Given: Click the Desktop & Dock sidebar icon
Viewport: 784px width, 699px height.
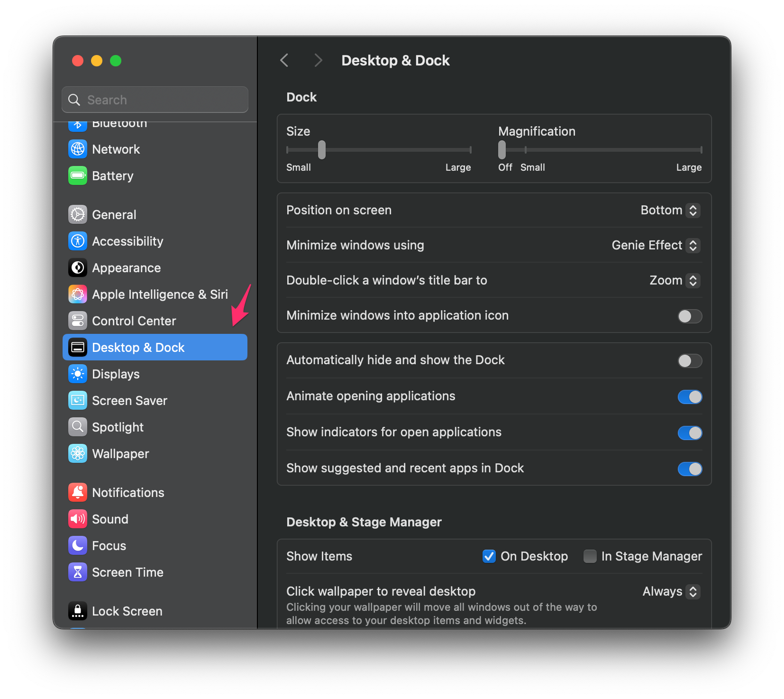Looking at the screenshot, I should click(78, 347).
